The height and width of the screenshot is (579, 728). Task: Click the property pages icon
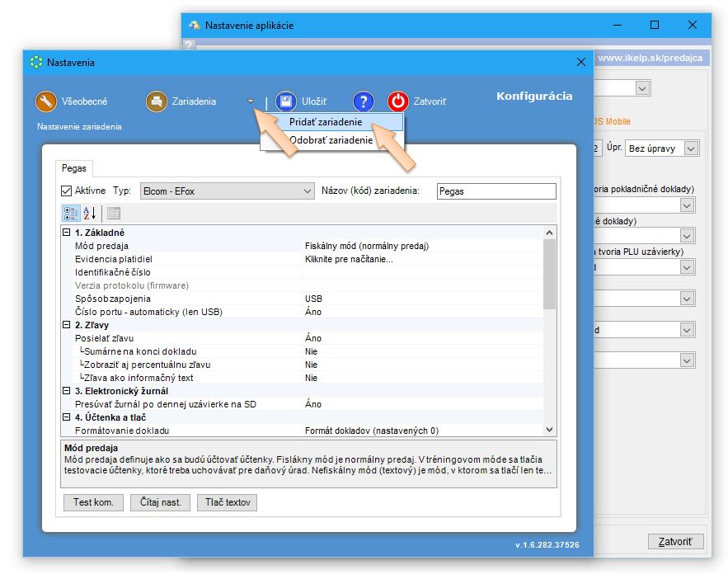click(x=113, y=213)
